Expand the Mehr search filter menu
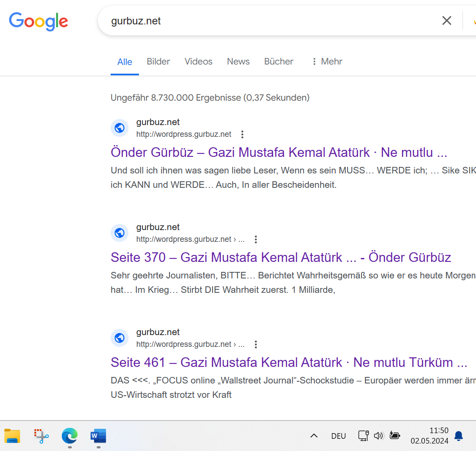The width and height of the screenshot is (476, 451). coord(327,61)
